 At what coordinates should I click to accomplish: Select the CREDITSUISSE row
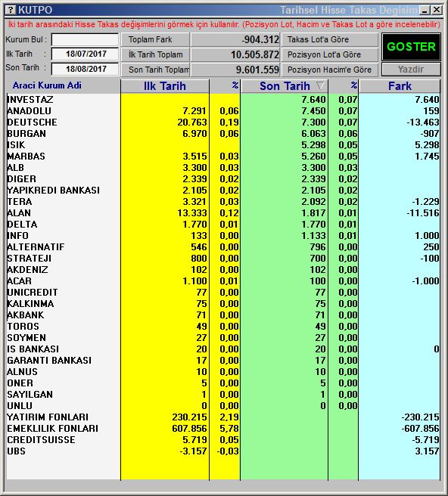(223, 440)
